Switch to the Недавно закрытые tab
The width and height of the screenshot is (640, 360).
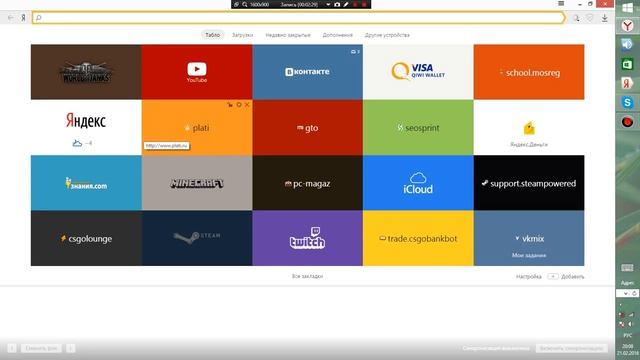point(288,35)
